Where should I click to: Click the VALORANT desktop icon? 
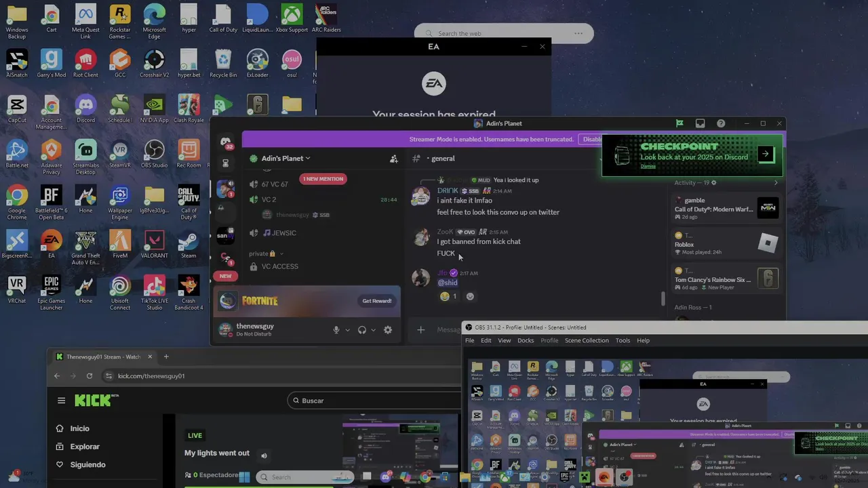pyautogui.click(x=154, y=245)
